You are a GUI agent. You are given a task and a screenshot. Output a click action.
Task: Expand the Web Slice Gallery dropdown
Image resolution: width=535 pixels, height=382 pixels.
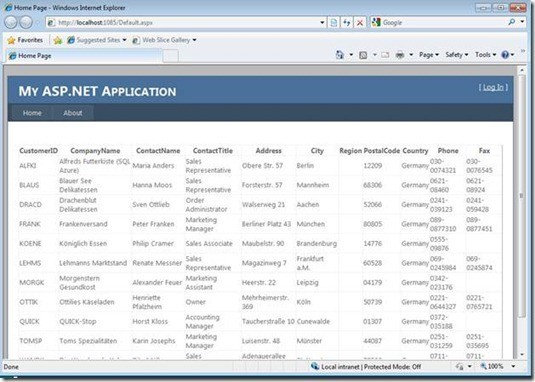(194, 40)
